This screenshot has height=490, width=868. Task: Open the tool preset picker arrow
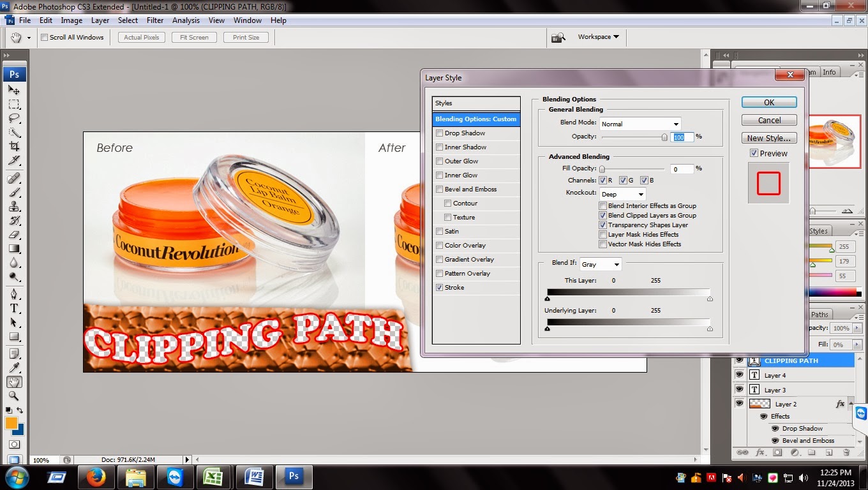tap(29, 38)
